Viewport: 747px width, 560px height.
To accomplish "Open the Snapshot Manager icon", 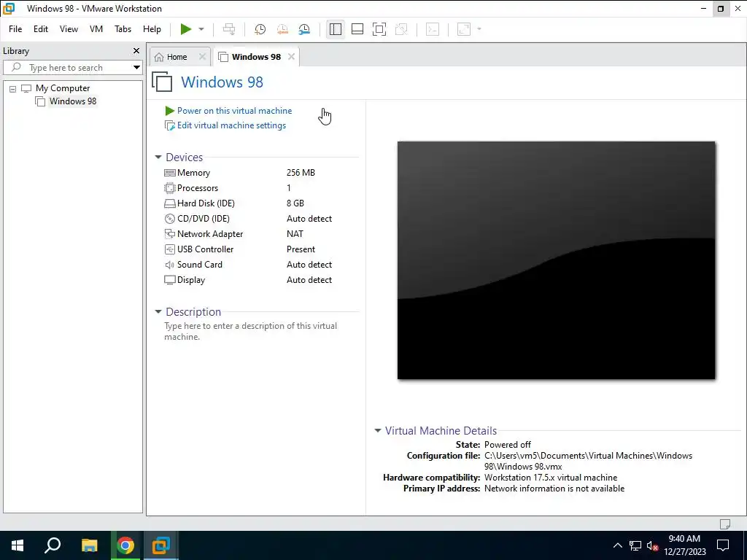I will 304,29.
